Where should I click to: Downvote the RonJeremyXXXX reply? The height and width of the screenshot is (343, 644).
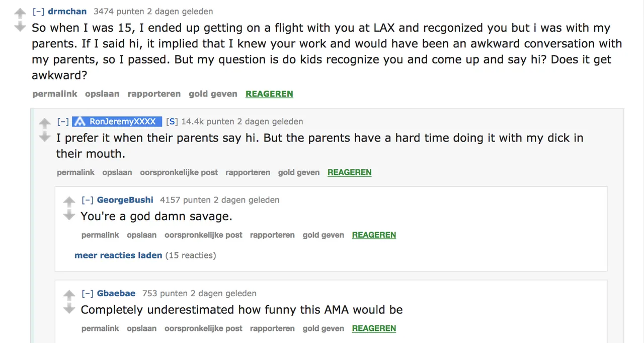coord(45,136)
